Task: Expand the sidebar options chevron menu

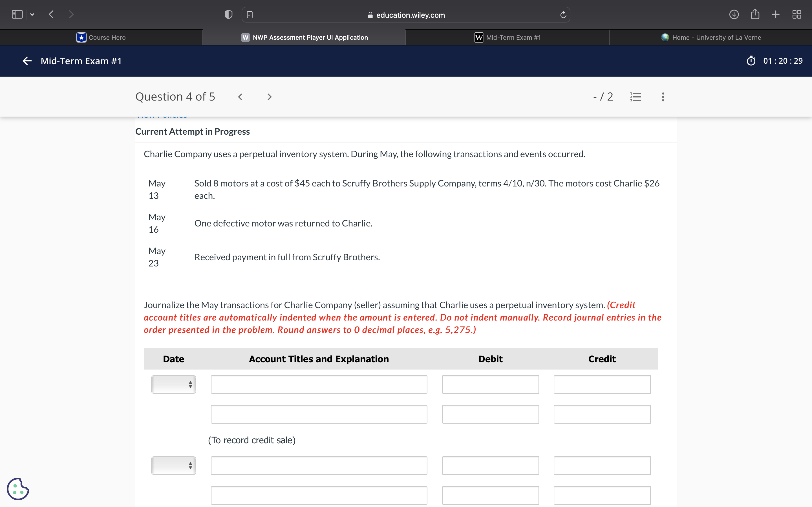Action: (32, 14)
